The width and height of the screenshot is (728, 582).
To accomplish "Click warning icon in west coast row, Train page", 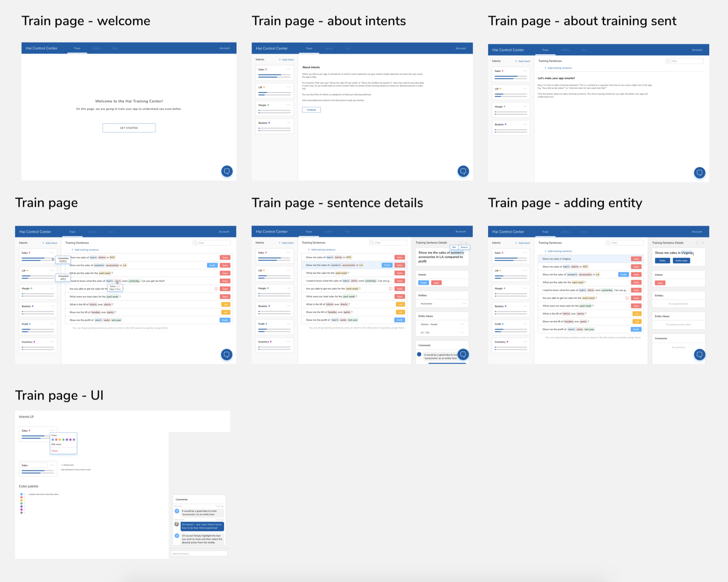I will coord(216,288).
